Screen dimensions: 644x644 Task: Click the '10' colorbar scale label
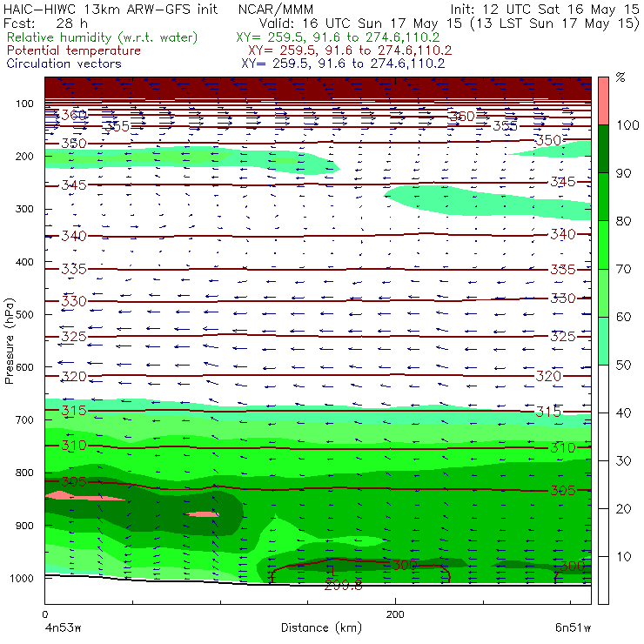[624, 556]
